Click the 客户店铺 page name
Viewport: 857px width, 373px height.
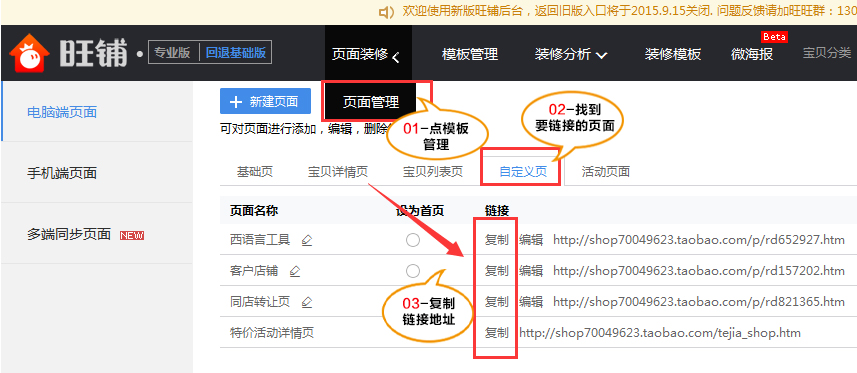[x=254, y=271]
